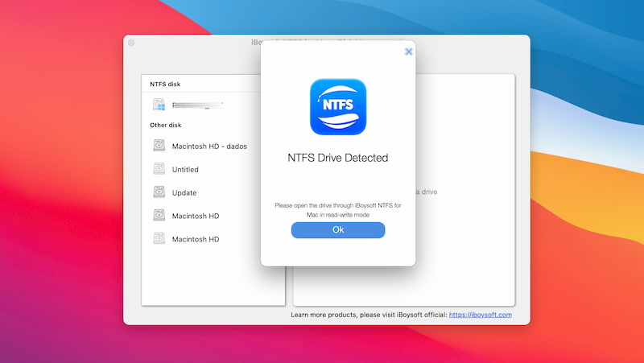Click the NTFS disk drive icon
Screen dimensions: 644x363
tap(159, 105)
